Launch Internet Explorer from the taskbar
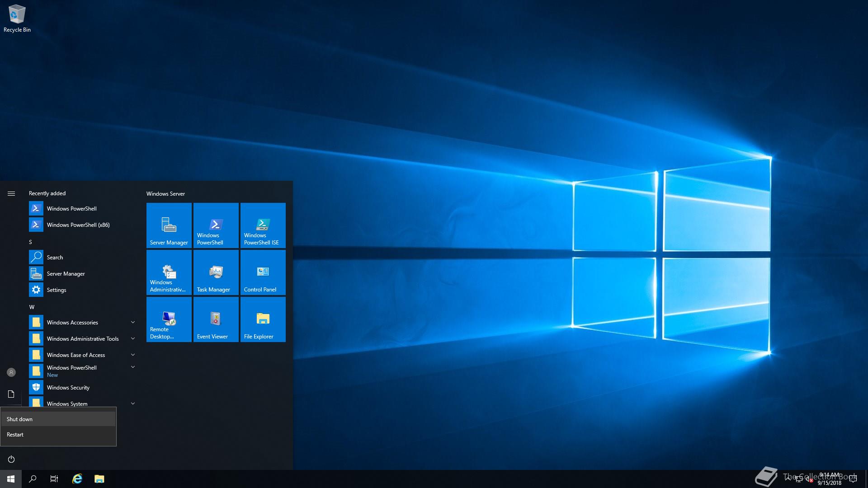The height and width of the screenshot is (488, 868). (77, 479)
